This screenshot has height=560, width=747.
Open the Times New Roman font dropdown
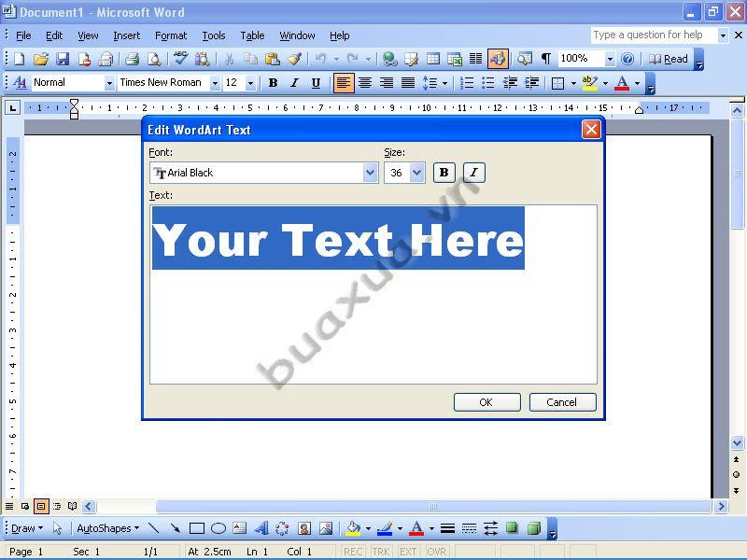click(215, 83)
